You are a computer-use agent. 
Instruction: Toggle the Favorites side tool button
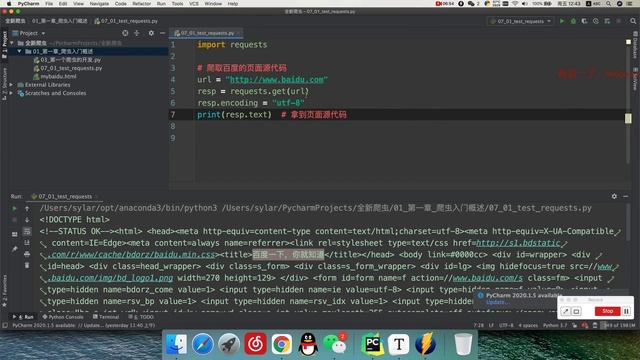pyautogui.click(x=4, y=292)
